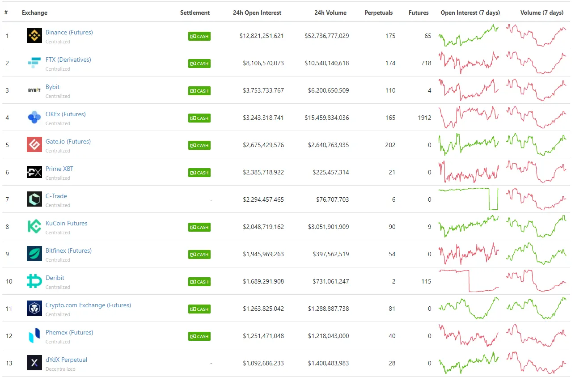Open the Crypto.com Exchange (Futures) link
The height and width of the screenshot is (377, 588).
pyautogui.click(x=88, y=305)
